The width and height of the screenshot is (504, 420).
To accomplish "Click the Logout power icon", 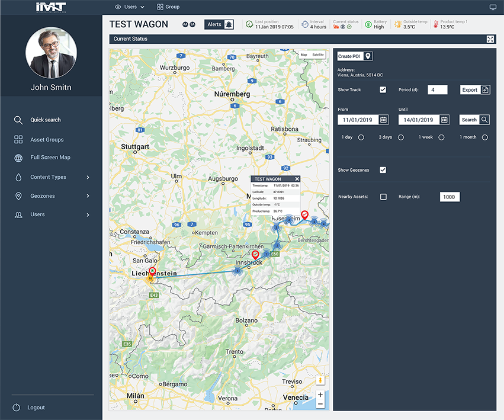I will [17, 408].
